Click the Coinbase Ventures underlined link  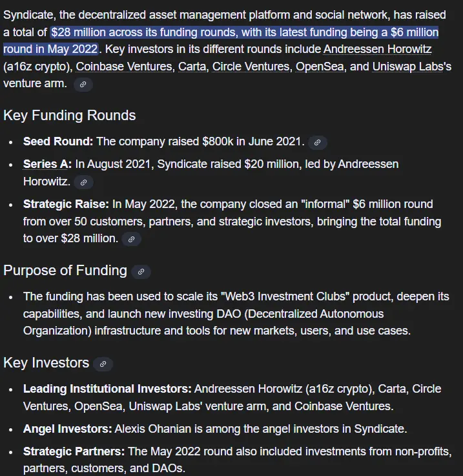click(x=124, y=67)
